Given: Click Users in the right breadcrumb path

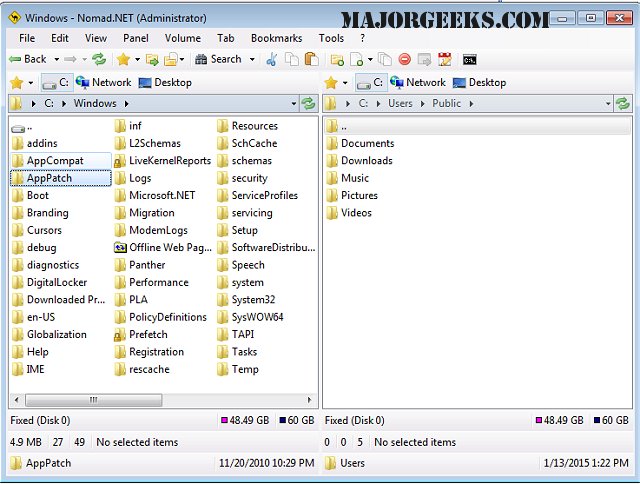Looking at the screenshot, I should (x=400, y=104).
